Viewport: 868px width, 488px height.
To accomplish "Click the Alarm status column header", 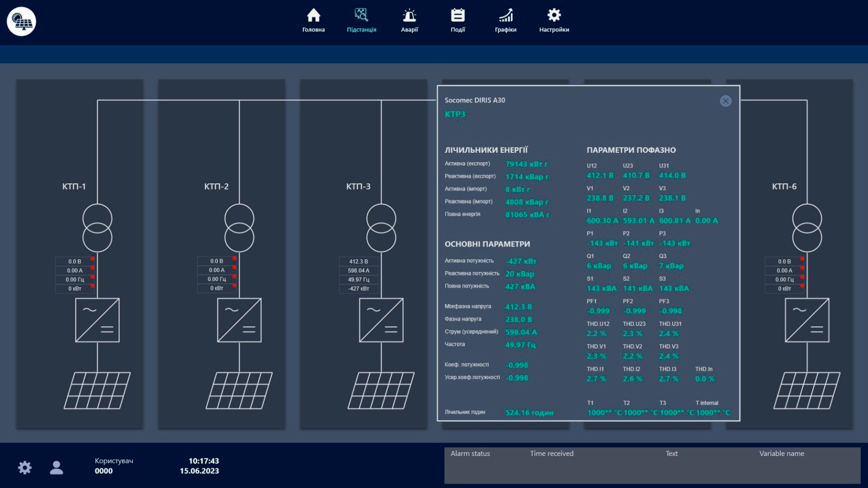I will [470, 454].
